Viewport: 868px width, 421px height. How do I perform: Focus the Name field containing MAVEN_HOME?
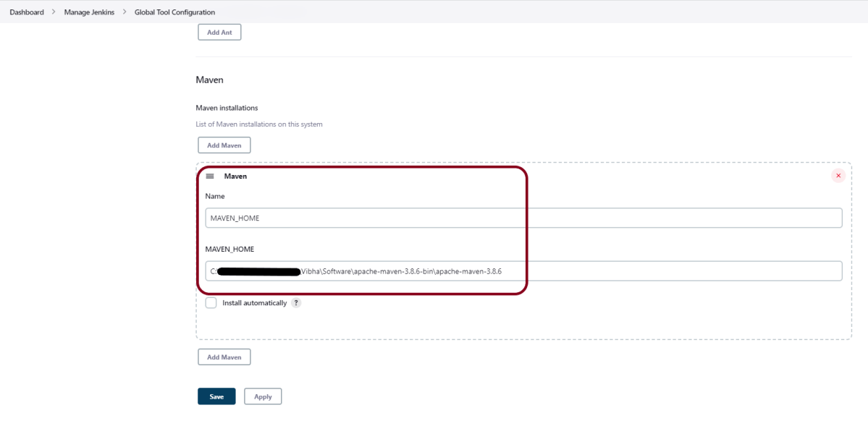click(523, 218)
